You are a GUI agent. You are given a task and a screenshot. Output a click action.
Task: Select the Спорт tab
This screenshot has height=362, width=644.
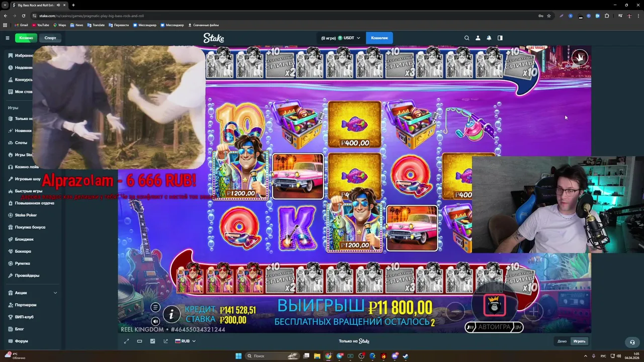click(50, 38)
